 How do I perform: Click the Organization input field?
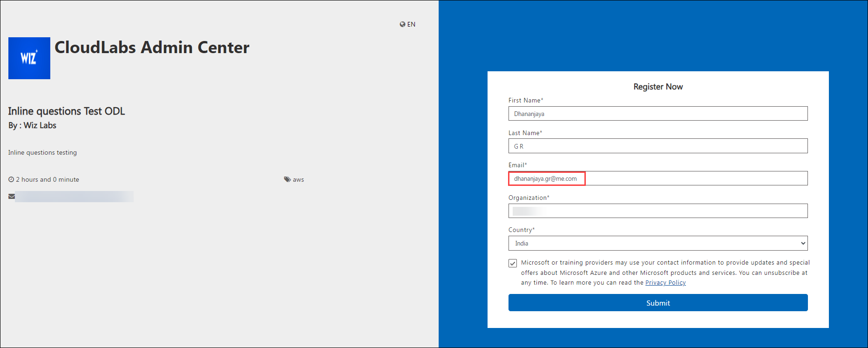point(658,211)
